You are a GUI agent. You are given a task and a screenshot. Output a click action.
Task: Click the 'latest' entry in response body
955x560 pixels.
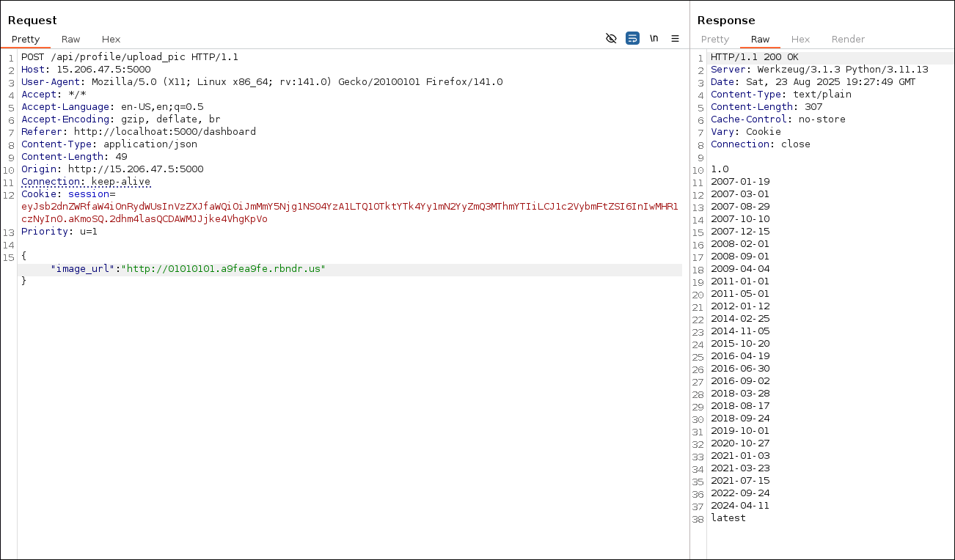(x=728, y=518)
